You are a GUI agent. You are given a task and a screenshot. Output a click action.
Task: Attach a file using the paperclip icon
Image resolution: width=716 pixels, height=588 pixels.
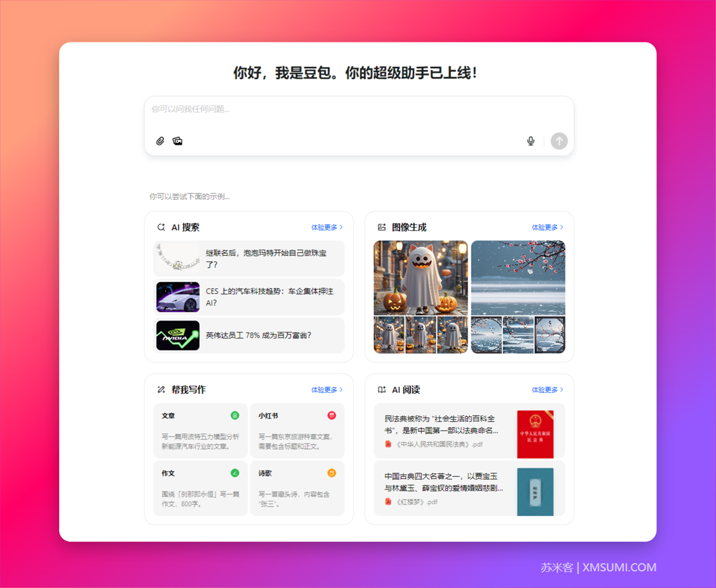click(160, 141)
